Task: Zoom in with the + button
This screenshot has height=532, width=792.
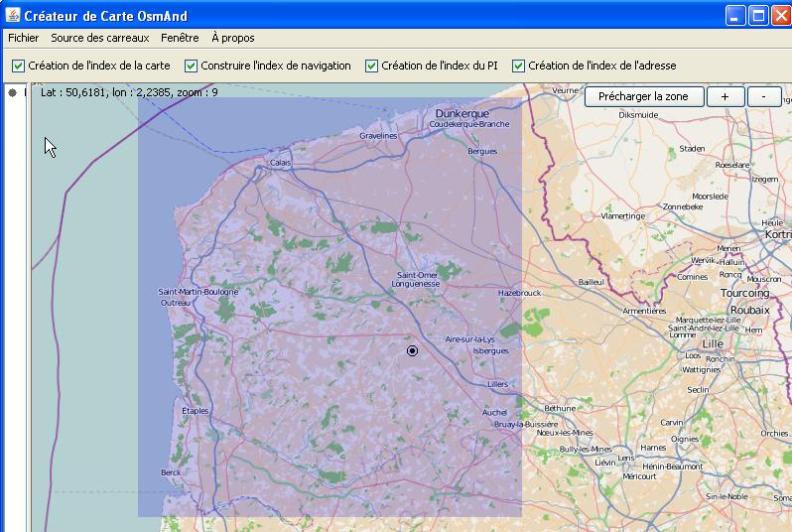Action: coord(726,96)
